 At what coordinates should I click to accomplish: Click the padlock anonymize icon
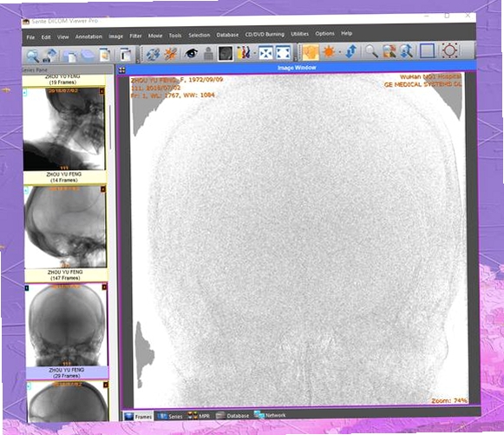click(208, 54)
